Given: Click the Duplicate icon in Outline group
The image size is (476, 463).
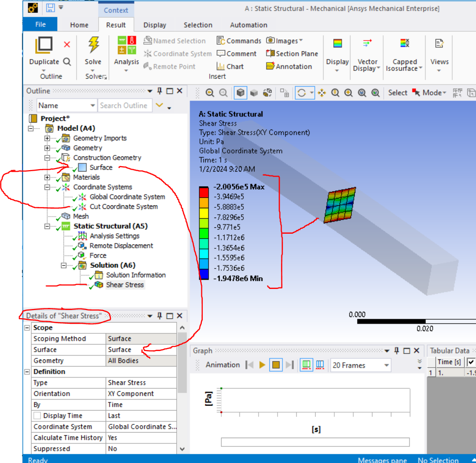Looking at the screenshot, I should 44,45.
